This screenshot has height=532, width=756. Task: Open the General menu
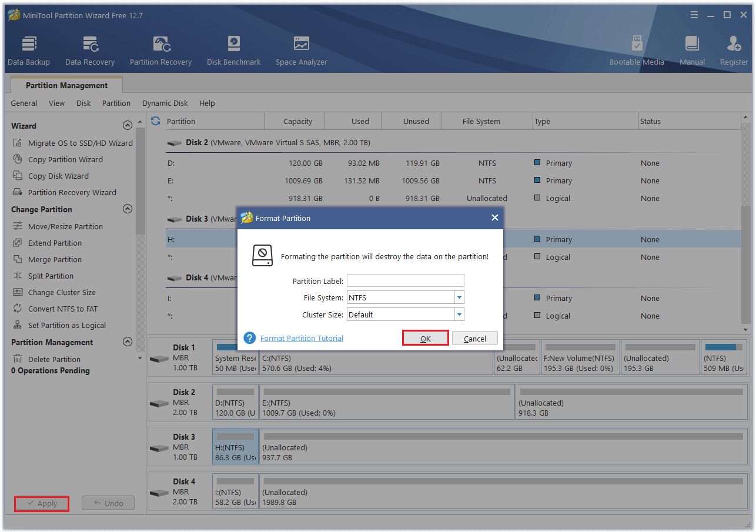[x=24, y=103]
